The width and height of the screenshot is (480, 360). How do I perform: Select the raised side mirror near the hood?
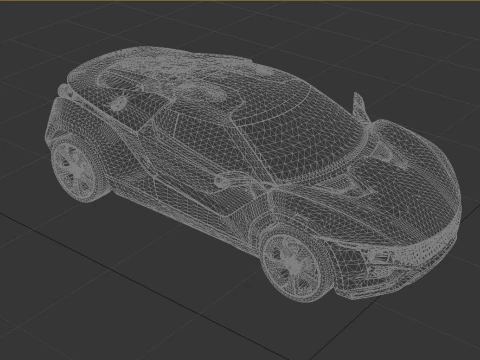pyautogui.click(x=361, y=107)
